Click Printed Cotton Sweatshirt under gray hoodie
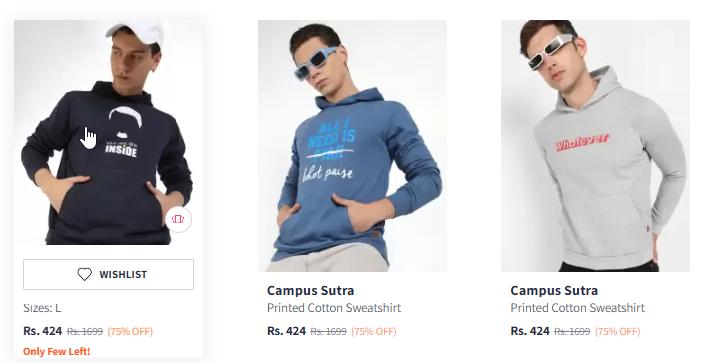 click(x=578, y=308)
